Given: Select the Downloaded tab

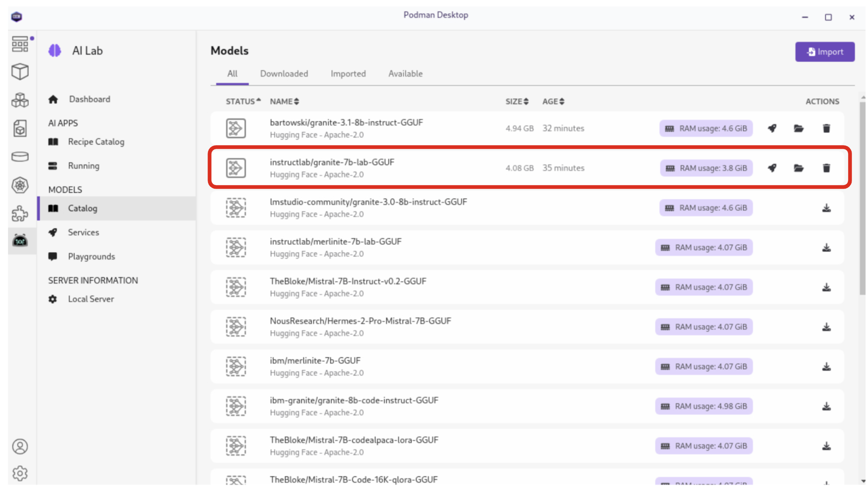Looking at the screenshot, I should pos(284,74).
